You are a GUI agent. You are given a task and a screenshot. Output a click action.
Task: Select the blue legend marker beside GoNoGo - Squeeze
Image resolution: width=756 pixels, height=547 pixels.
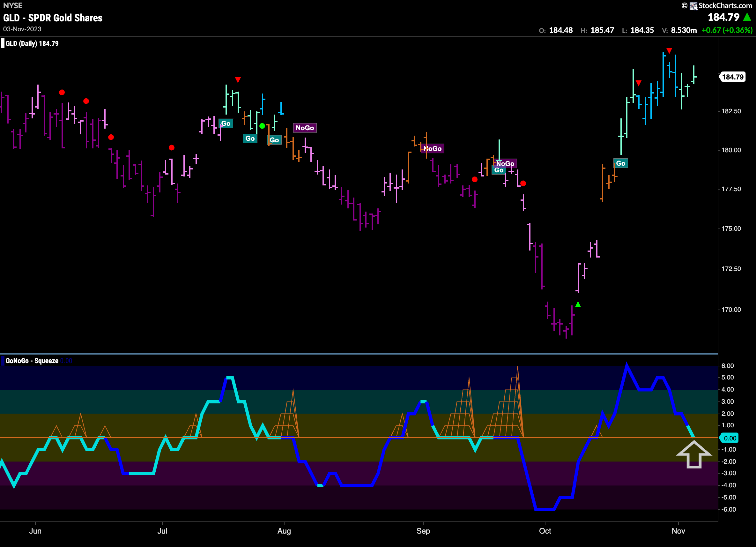[x=3, y=361]
